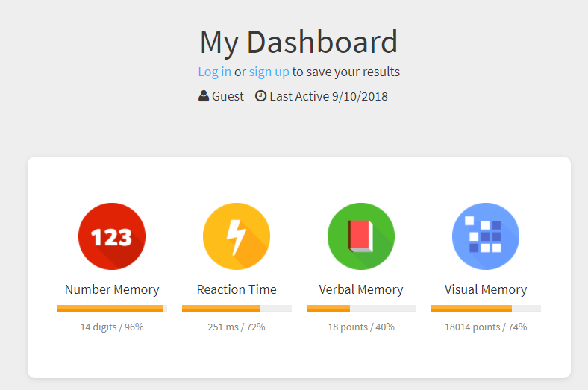Open the Reaction Time label
588x390 pixels.
[x=237, y=289]
